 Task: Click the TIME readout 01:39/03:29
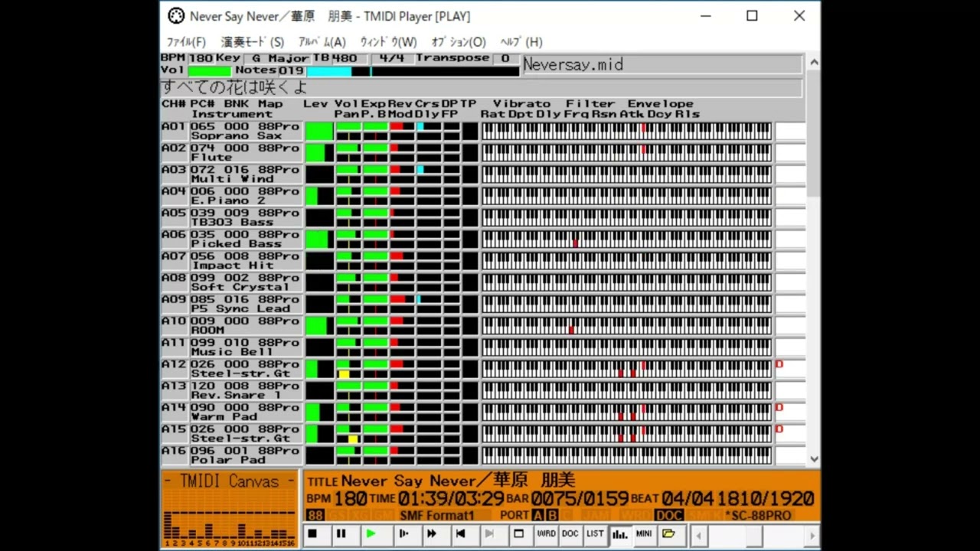pyautogui.click(x=450, y=499)
